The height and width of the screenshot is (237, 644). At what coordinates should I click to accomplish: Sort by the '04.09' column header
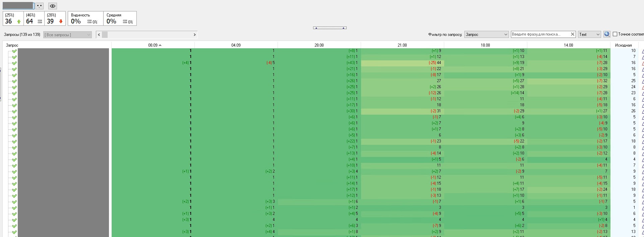[236, 45]
